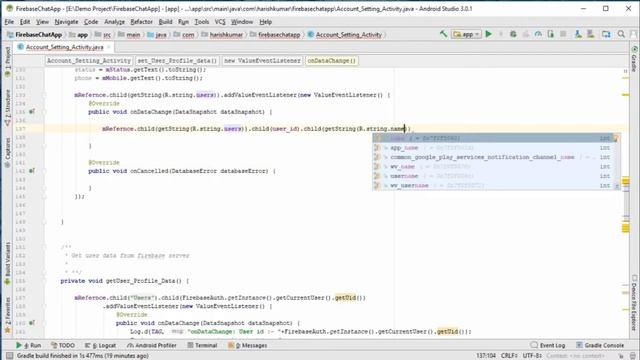Open the Gradle side panel tab
The width and height of the screenshot is (640, 360).
tap(634, 59)
